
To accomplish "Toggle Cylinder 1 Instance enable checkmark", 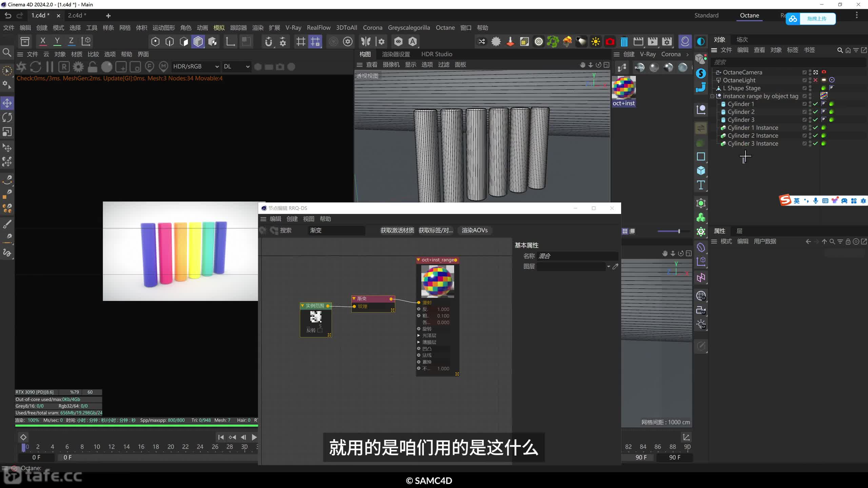I will coord(815,128).
